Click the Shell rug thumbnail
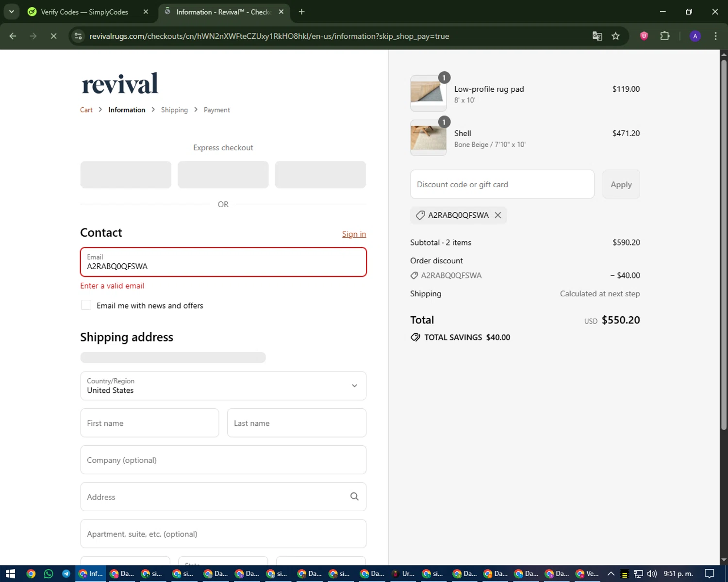Image resolution: width=728 pixels, height=582 pixels. pos(429,138)
